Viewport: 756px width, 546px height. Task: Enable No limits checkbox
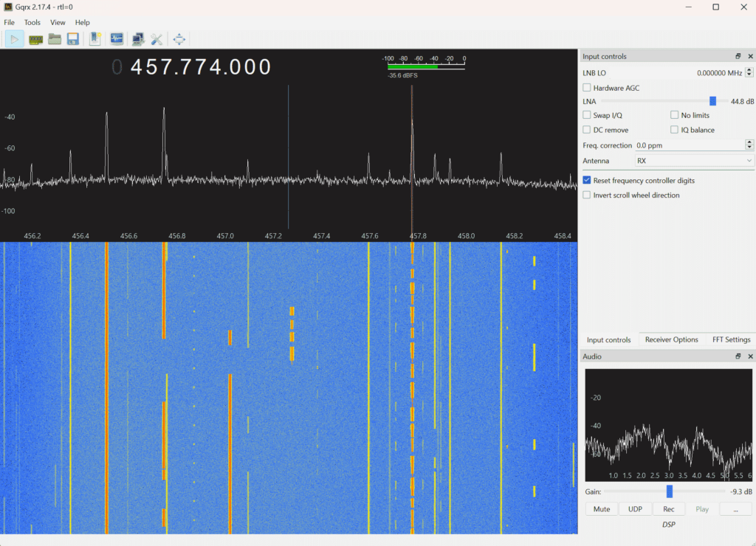pyautogui.click(x=675, y=115)
